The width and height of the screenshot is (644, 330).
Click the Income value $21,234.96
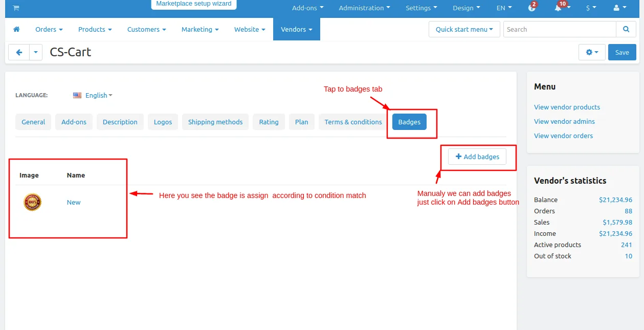pyautogui.click(x=615, y=233)
